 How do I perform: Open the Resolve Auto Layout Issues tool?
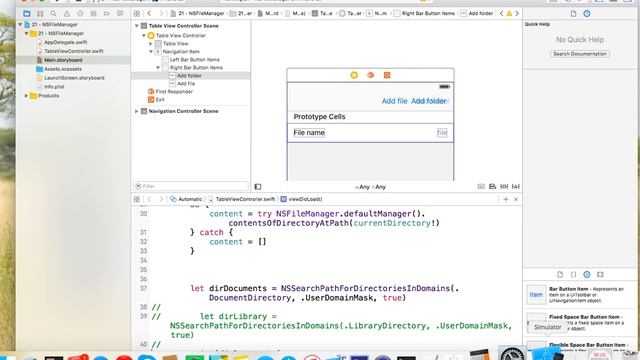[x=516, y=187]
